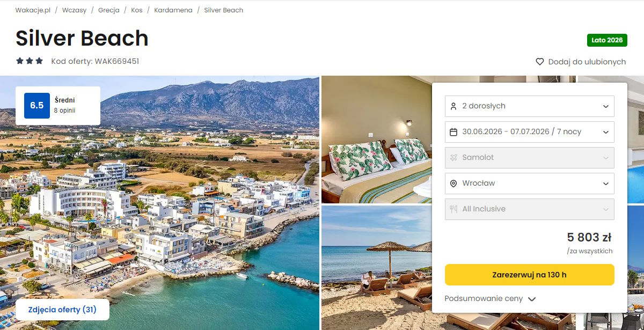Click the three-star hotel rating
The width and height of the screenshot is (644, 330).
point(30,61)
